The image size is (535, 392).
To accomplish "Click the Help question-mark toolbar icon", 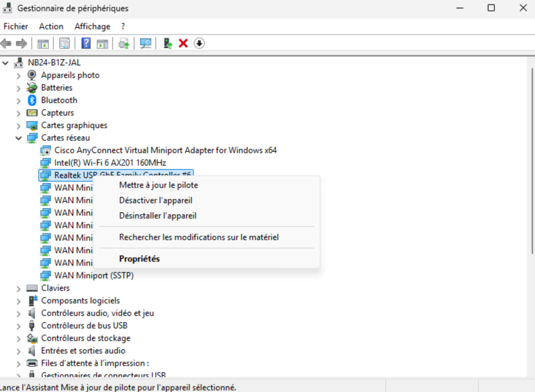I will pos(86,43).
